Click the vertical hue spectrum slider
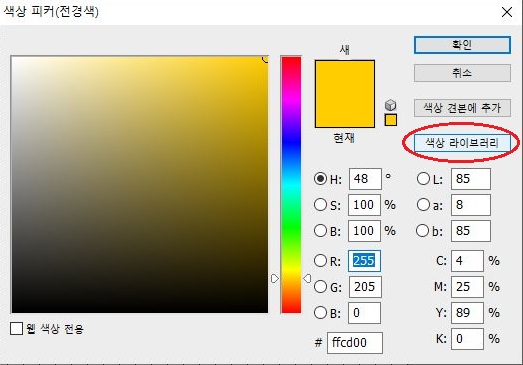Viewport: 523px width, 365px height. (x=291, y=185)
